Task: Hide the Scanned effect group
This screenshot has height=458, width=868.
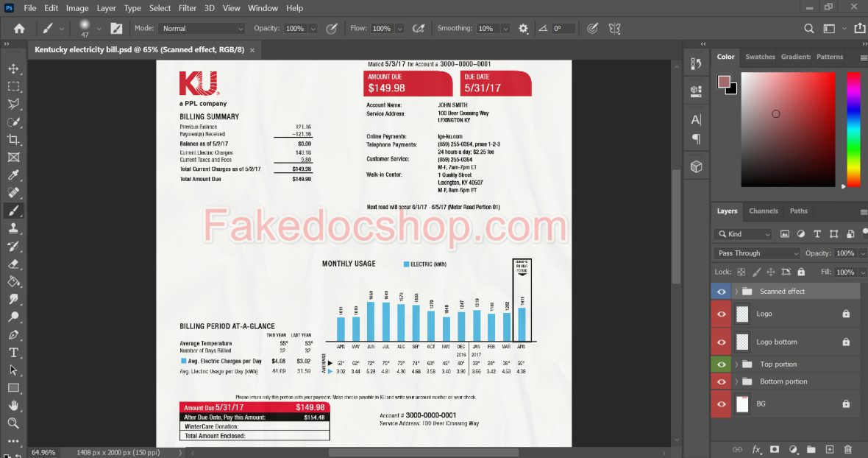Action: pyautogui.click(x=722, y=292)
